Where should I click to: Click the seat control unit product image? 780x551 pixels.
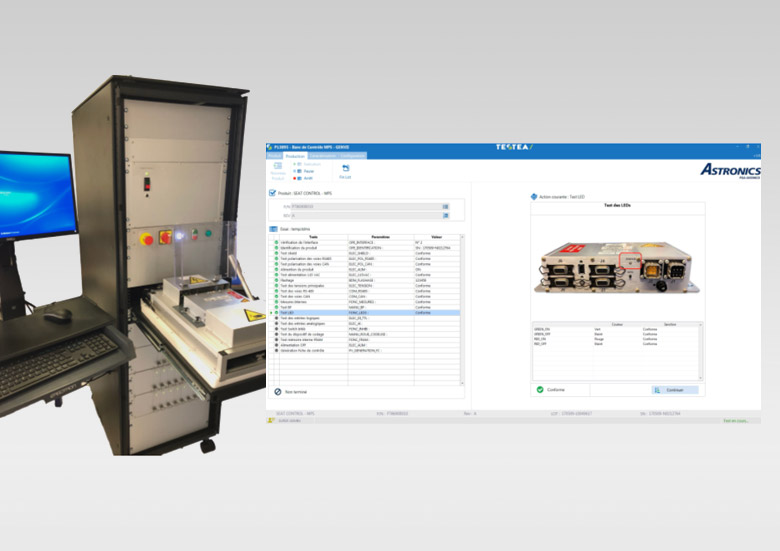click(x=617, y=268)
